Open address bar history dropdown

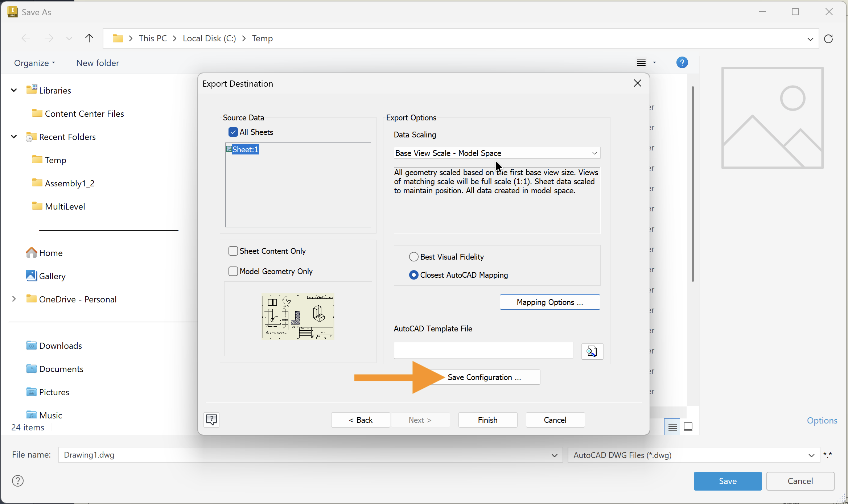pos(810,39)
